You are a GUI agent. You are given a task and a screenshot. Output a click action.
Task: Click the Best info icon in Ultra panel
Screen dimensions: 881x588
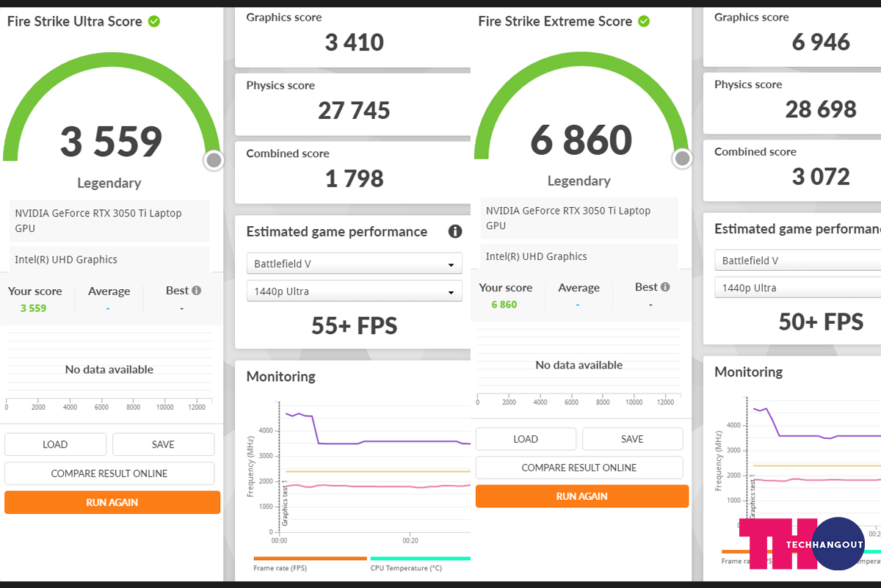tap(196, 291)
